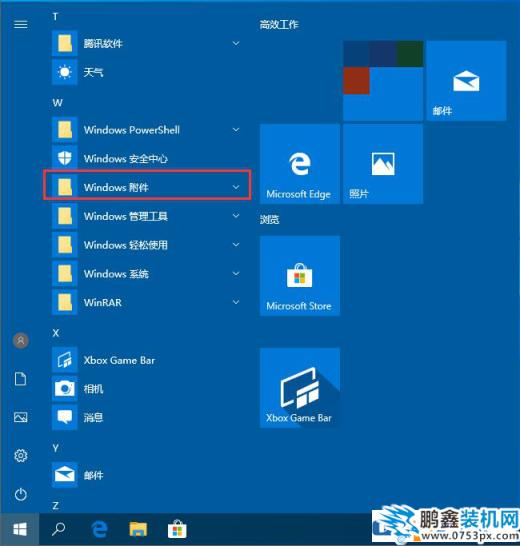Open the Microsoft Store tile
The height and width of the screenshot is (546, 520).
(x=300, y=276)
